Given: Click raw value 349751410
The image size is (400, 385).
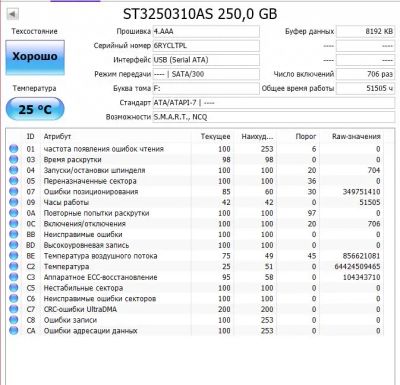Looking at the screenshot, I should [361, 191].
